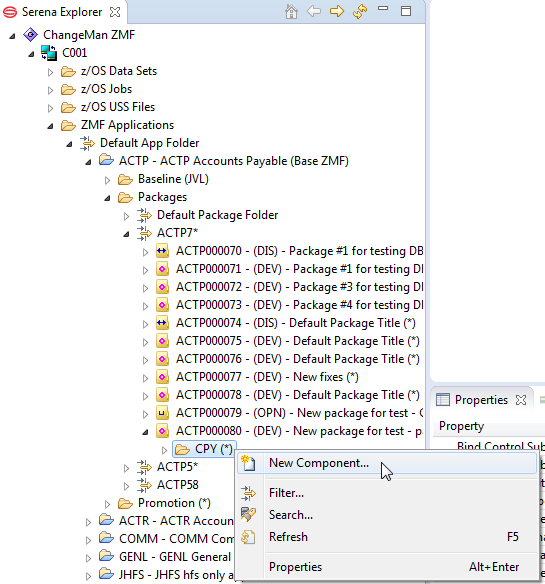This screenshot has height=584, width=545.
Task: Choose New Component... from context menu
Action: point(387,463)
